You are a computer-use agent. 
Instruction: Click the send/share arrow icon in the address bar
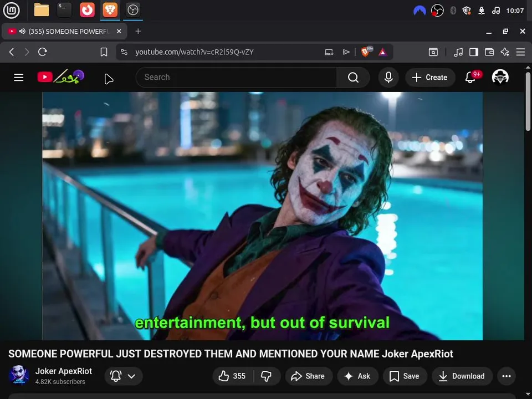tap(346, 52)
